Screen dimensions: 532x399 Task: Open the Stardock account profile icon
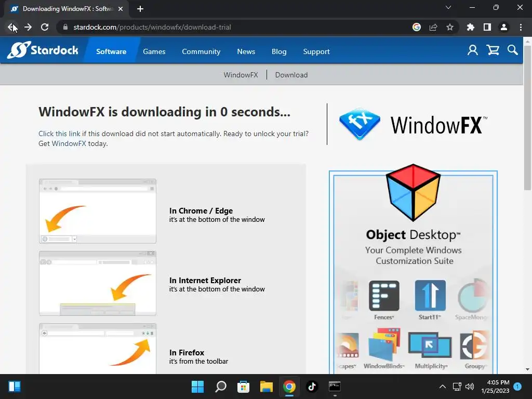[x=472, y=50]
